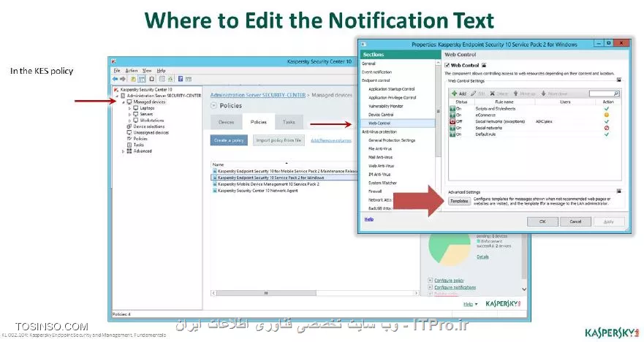Toggle status of eCommerce rule

(452, 115)
